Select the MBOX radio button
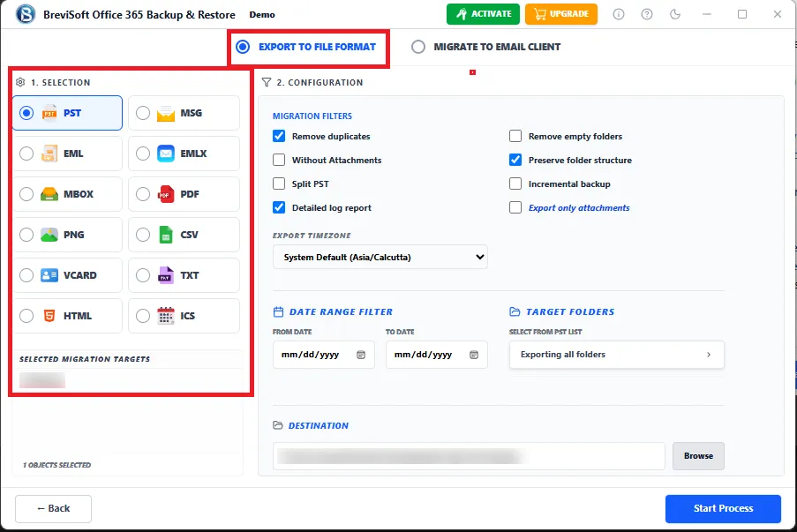Image resolution: width=797 pixels, height=532 pixels. pyautogui.click(x=26, y=194)
